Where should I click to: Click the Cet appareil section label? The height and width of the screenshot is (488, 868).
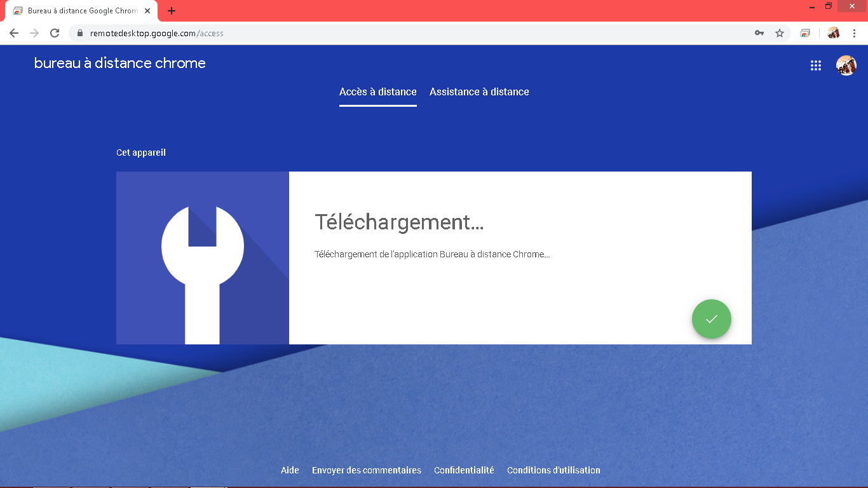pos(141,152)
